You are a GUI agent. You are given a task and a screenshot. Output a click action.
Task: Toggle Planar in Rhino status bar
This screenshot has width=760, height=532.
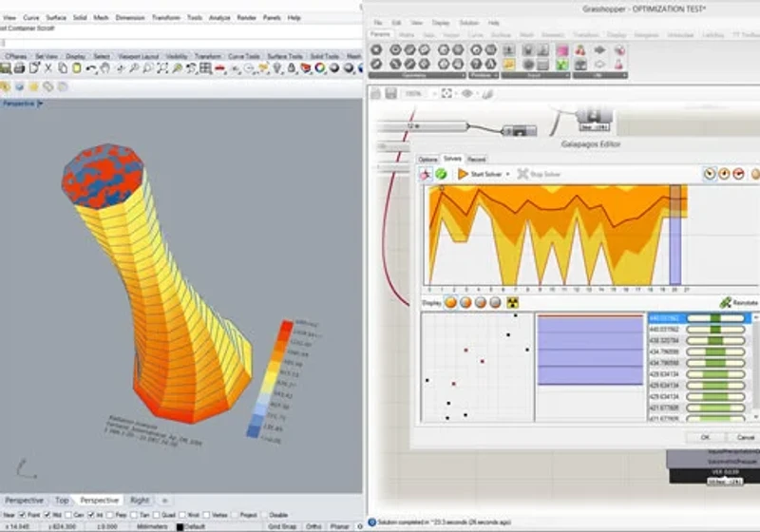(340, 526)
